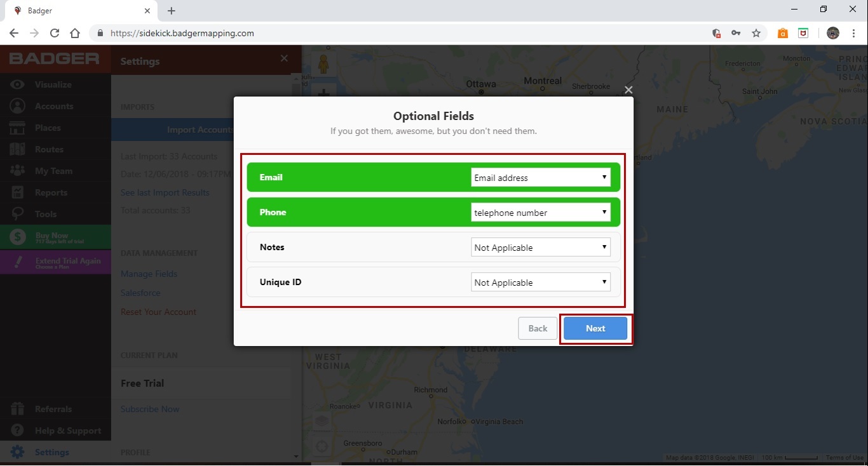The width and height of the screenshot is (868, 466).
Task: Open a new browser tab
Action: point(172,11)
